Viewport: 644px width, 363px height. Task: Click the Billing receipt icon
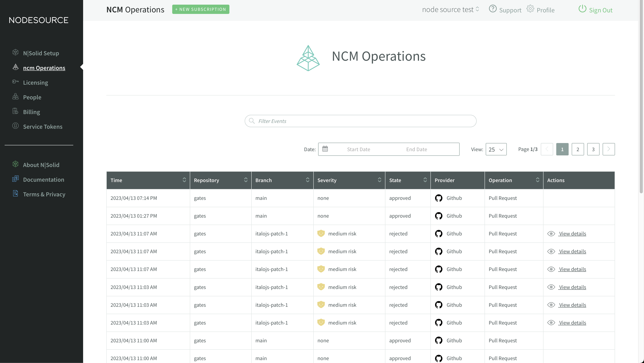15,111
